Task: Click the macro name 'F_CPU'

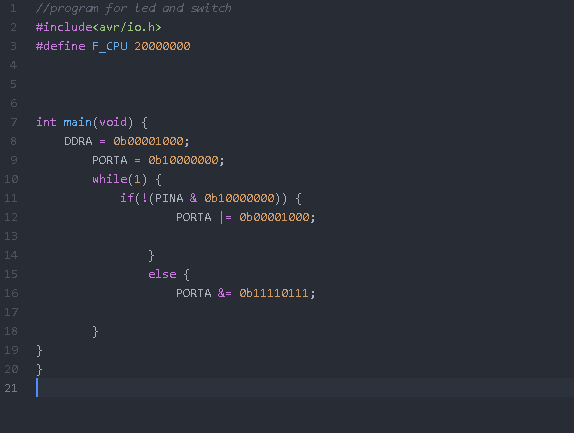Action: tap(109, 46)
